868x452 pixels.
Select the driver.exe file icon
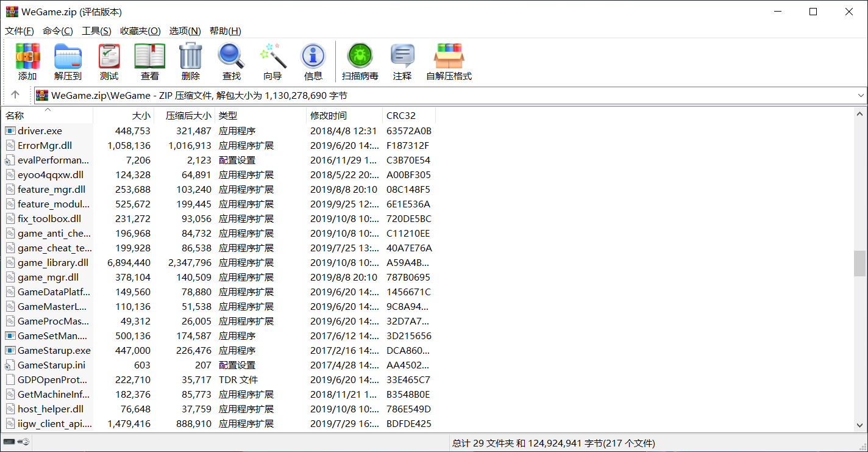tap(10, 131)
